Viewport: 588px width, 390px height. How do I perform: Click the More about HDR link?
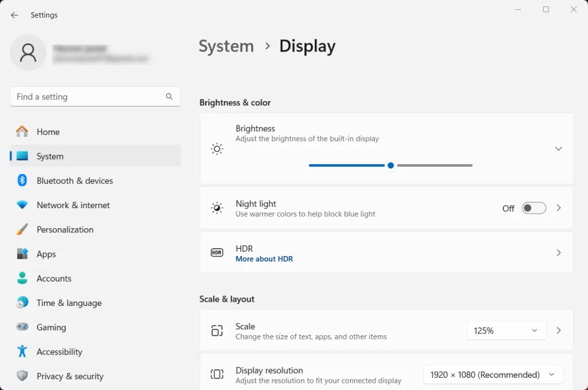(x=264, y=259)
